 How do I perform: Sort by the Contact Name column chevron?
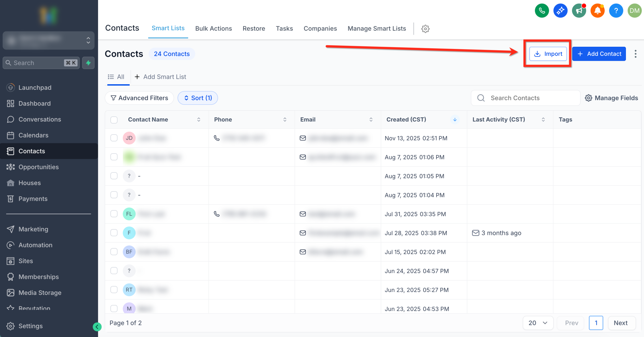click(198, 119)
